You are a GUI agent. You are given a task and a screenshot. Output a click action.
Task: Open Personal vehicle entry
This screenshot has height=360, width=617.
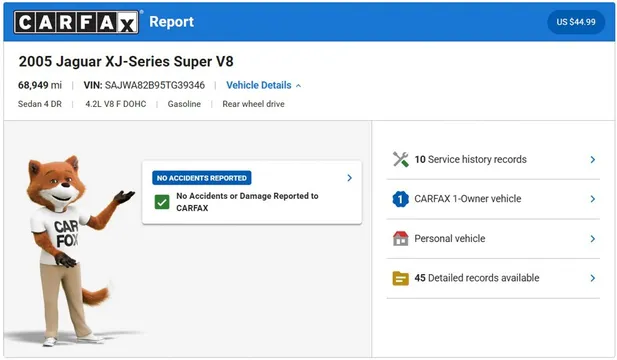click(493, 239)
